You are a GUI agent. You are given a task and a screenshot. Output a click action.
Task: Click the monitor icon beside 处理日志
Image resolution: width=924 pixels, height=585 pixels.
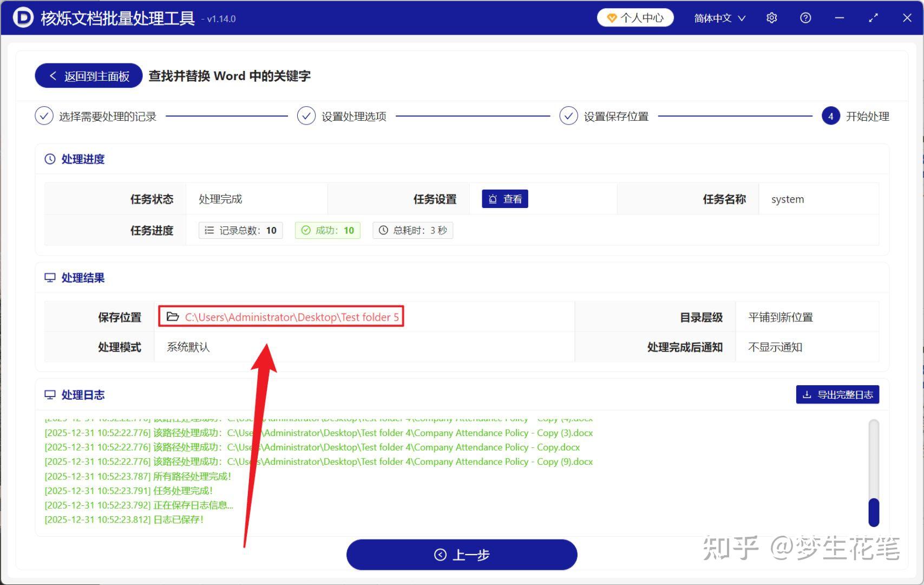click(50, 395)
